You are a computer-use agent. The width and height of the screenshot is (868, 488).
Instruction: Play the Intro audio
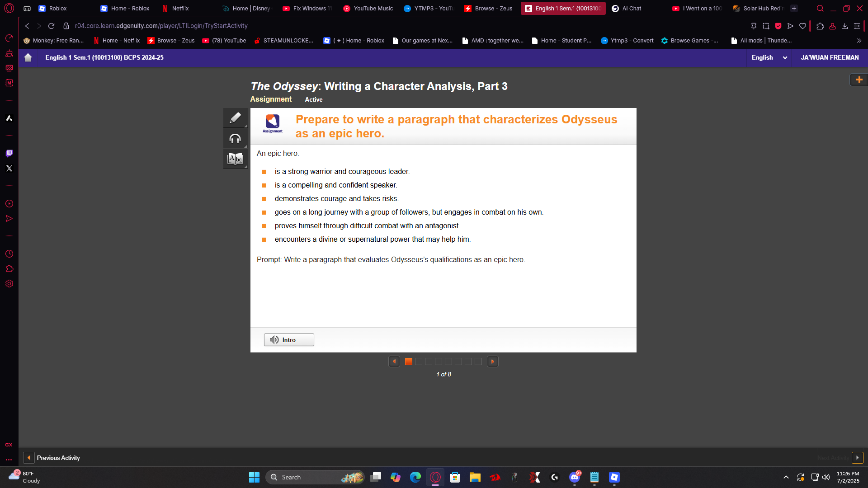coord(289,340)
